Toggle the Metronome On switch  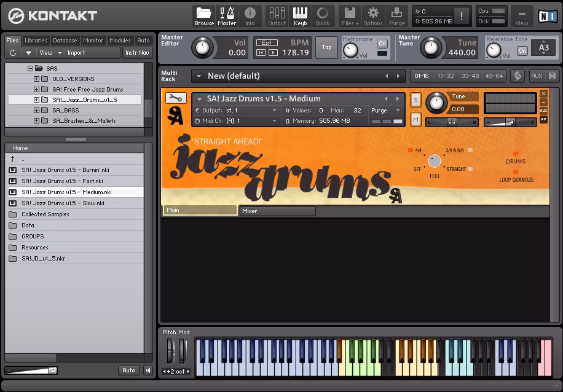pos(382,44)
